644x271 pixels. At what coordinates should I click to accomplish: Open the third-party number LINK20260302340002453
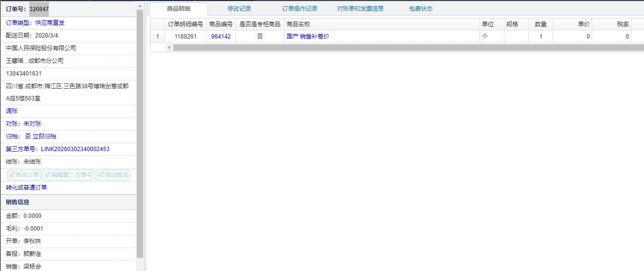58,149
